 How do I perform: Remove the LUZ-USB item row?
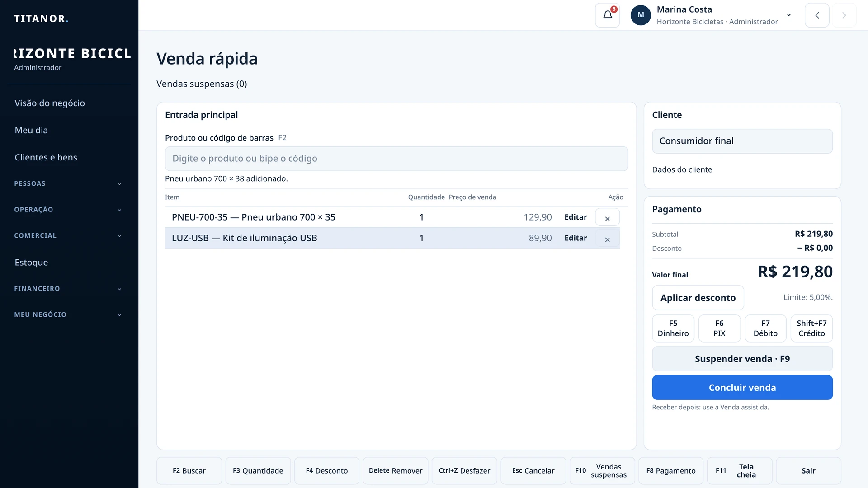coord(607,238)
